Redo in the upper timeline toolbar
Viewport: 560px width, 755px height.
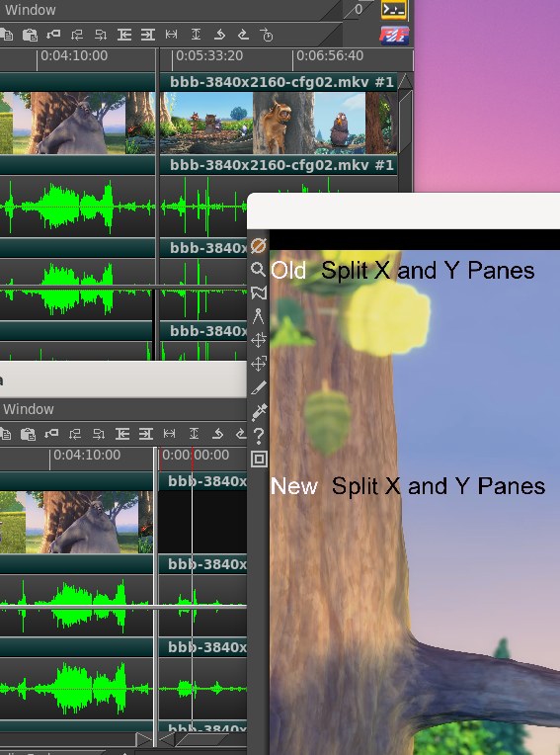coord(243,35)
